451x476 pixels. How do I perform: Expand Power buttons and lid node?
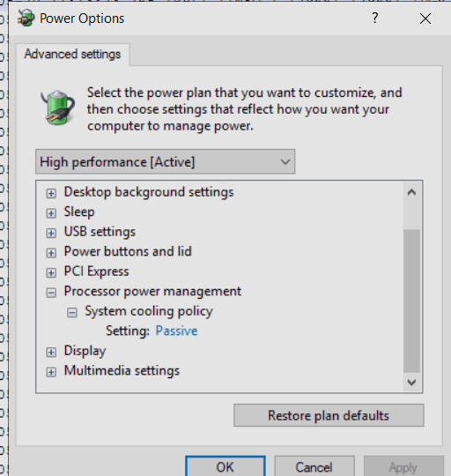[51, 253]
